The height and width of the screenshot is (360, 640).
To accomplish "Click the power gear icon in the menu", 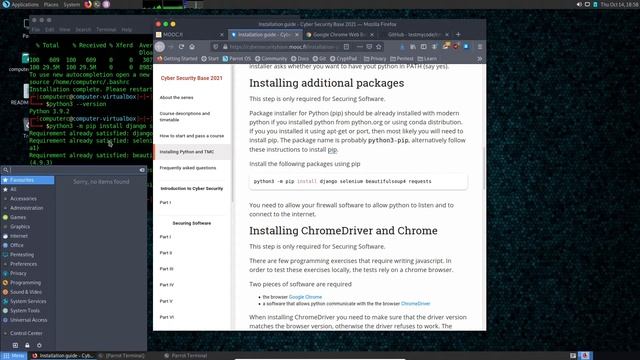I will click(x=39, y=345).
